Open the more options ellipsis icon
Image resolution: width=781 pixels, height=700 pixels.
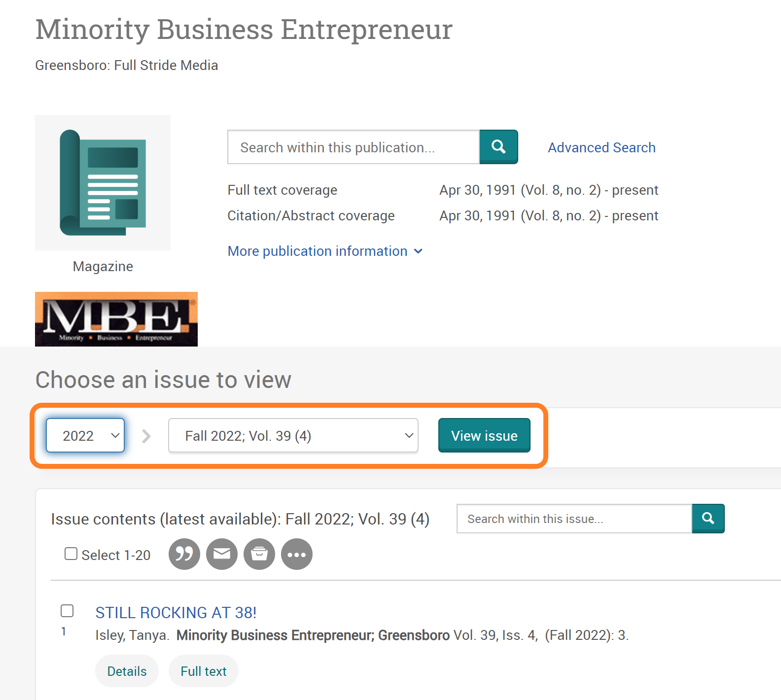tap(296, 554)
